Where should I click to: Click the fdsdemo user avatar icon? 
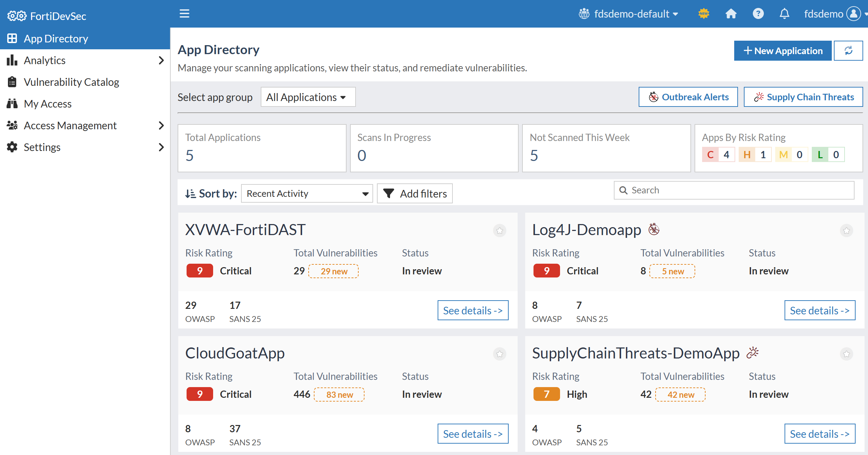click(852, 14)
